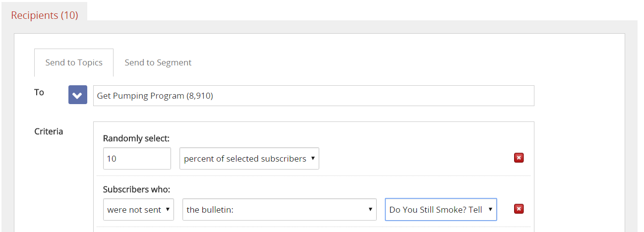Click the arrow of 'the bulletin:' selector
Image resolution: width=644 pixels, height=232 pixels.
(370, 210)
